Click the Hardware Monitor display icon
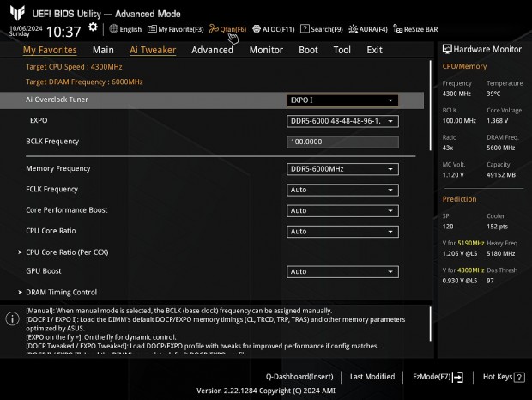Image resolution: width=532 pixels, height=400 pixels. pos(447,49)
